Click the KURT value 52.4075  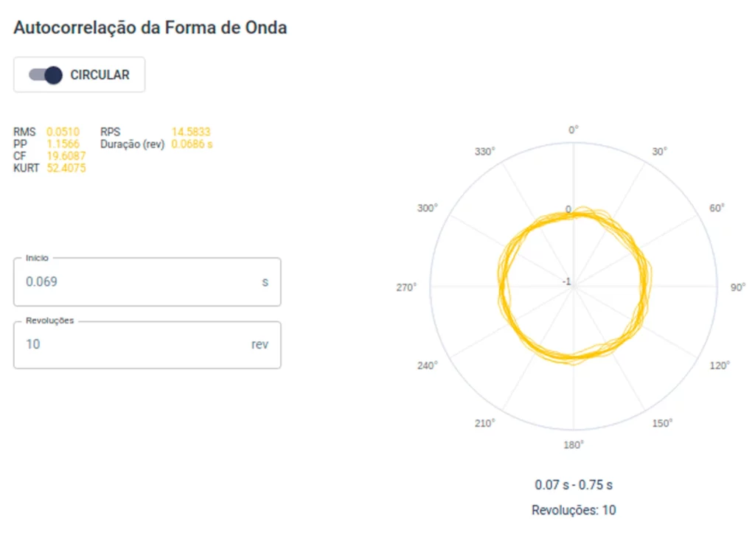(66, 168)
